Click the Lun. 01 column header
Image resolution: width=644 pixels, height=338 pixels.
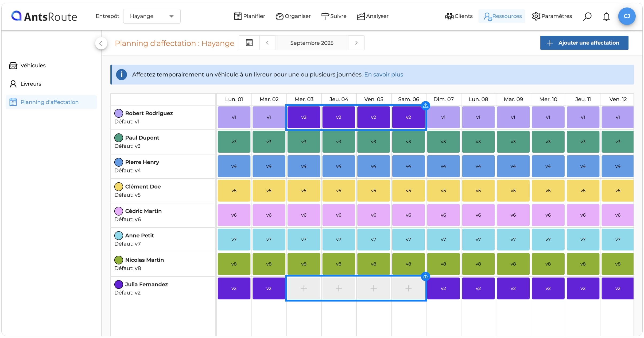tap(234, 99)
